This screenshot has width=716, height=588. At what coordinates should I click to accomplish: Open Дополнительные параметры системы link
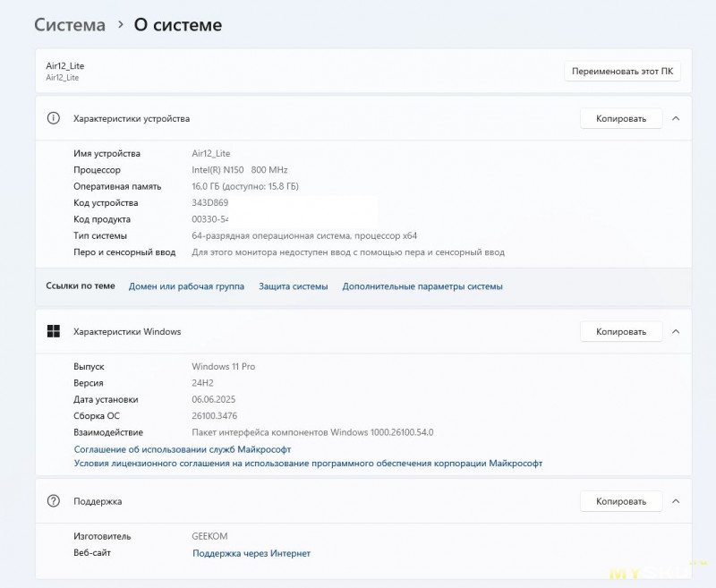click(422, 286)
